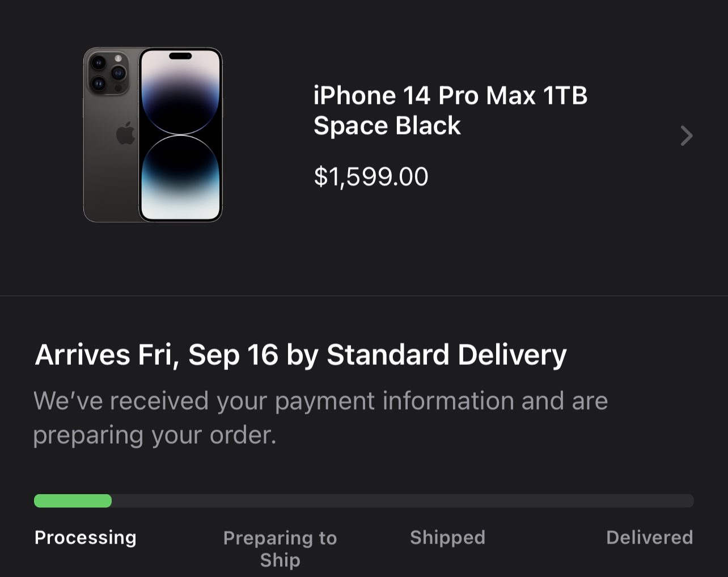728x577 pixels.
Task: Select the iPhone 14 Pro Max 1TB title
Action: [450, 95]
